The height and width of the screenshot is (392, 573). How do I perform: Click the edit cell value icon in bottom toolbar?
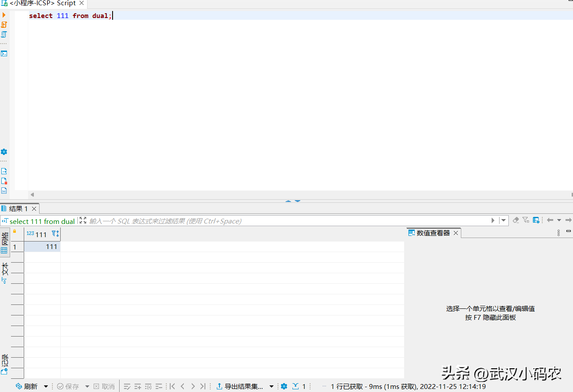pos(127,386)
